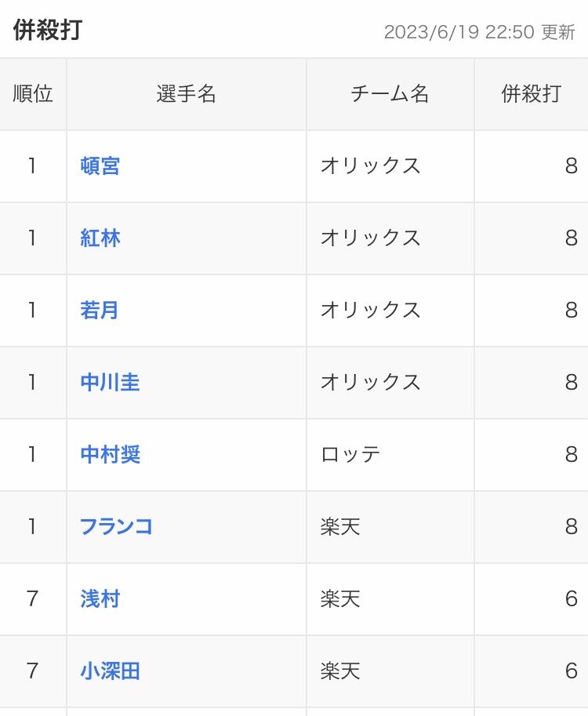588x716 pixels.
Task: Open player link 若月
Action: 99,310
